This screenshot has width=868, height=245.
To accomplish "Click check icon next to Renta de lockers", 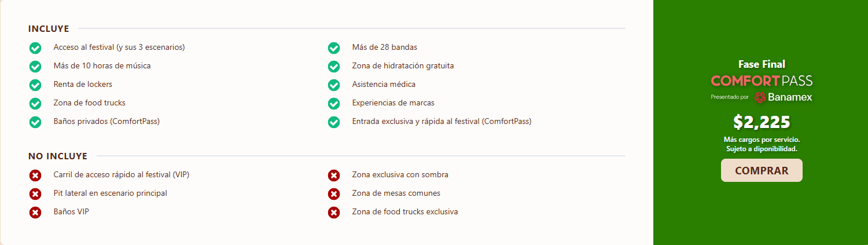I will (35, 85).
